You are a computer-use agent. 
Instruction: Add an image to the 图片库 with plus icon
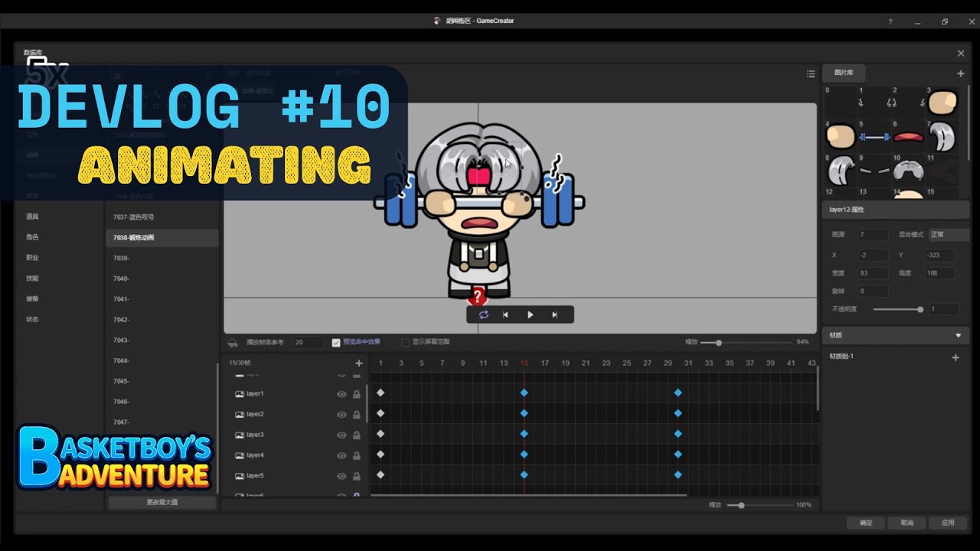pyautogui.click(x=961, y=73)
